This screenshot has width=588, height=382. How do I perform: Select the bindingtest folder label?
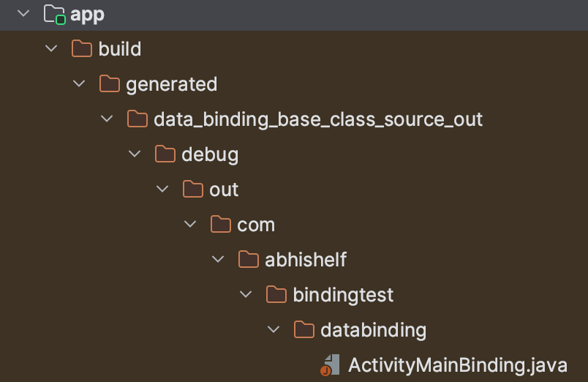(343, 295)
